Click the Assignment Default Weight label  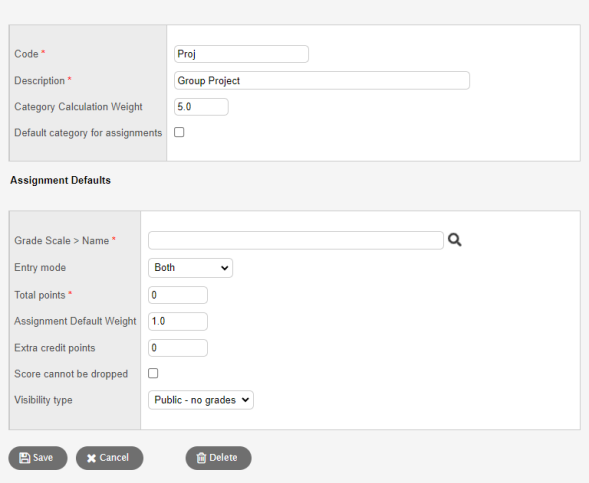click(76, 321)
